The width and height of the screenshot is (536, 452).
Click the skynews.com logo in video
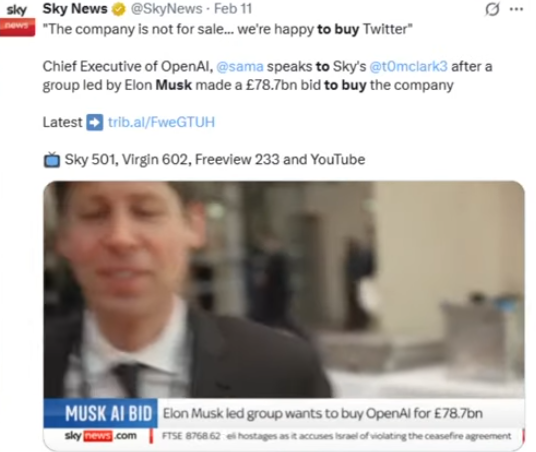100,436
